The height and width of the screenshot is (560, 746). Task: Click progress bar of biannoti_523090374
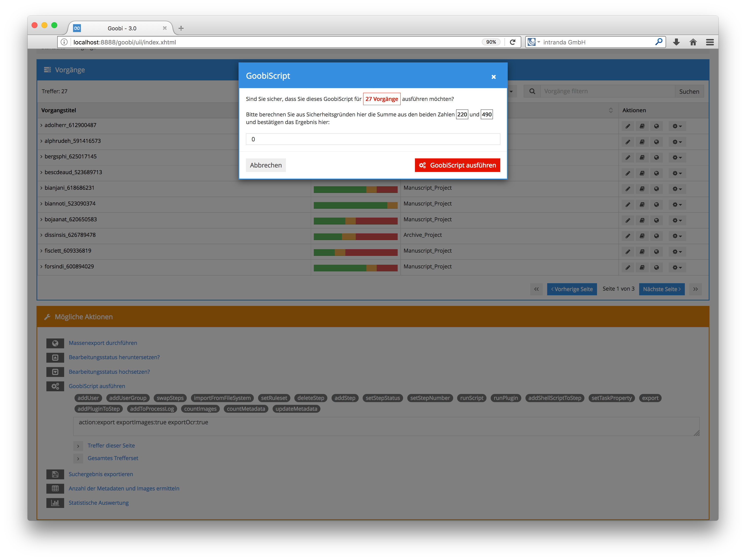point(355,205)
